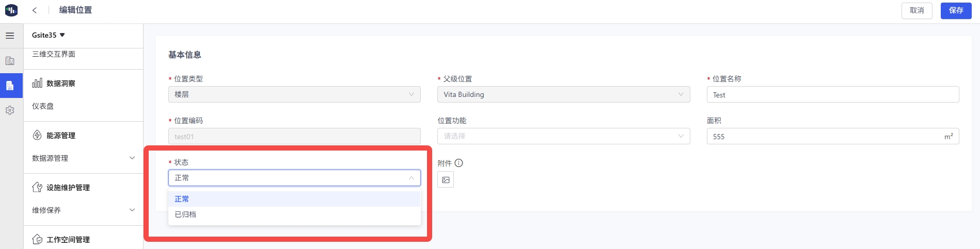Click the 面积 input field
The image size is (980, 249).
824,137
